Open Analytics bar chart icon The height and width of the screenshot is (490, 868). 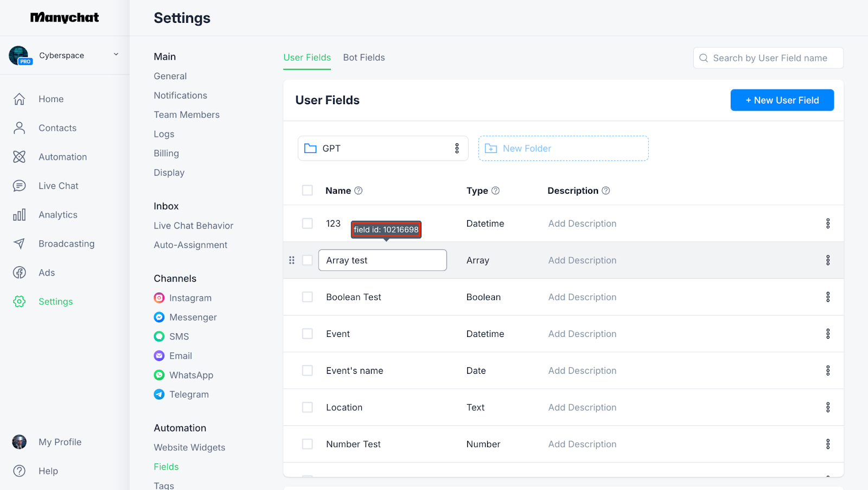pos(20,215)
